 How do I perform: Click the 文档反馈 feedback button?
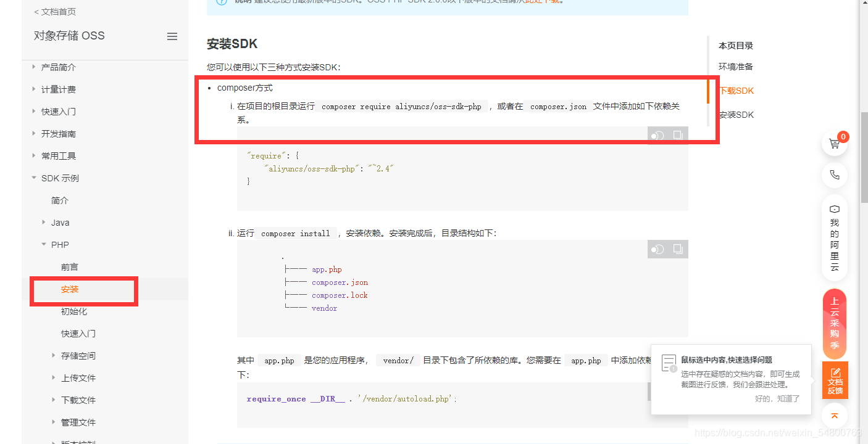tap(835, 380)
